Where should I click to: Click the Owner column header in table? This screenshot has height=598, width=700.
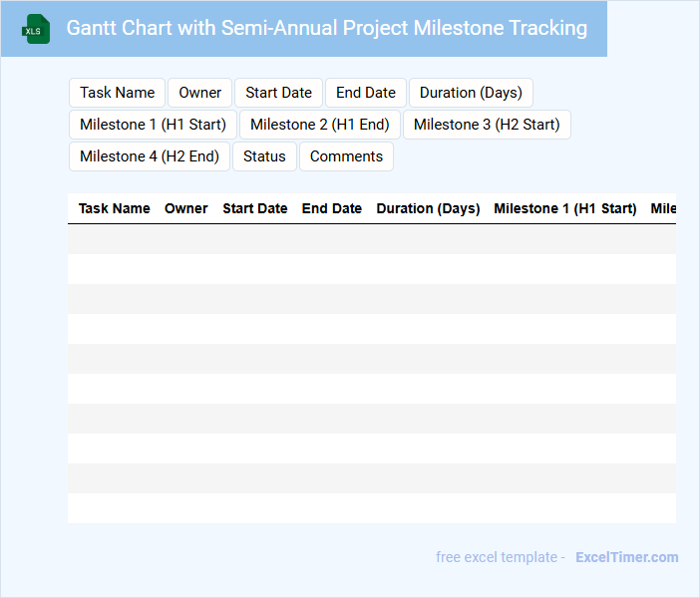[x=186, y=208]
